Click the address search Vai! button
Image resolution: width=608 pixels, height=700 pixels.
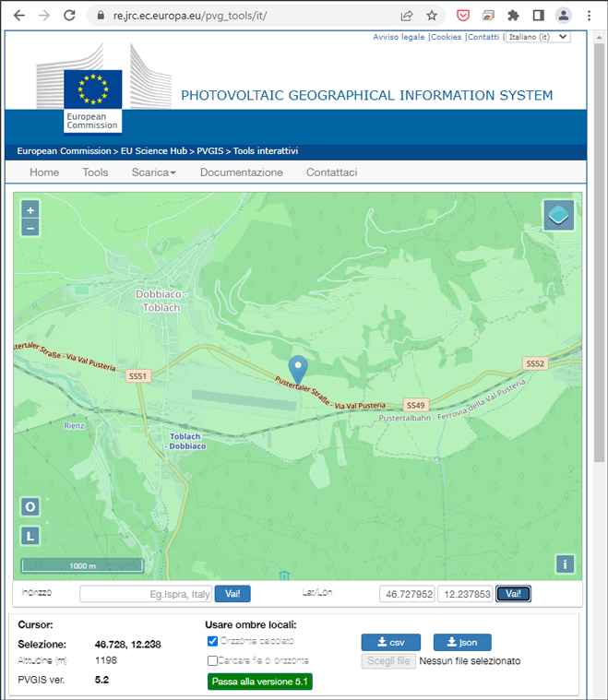click(232, 594)
